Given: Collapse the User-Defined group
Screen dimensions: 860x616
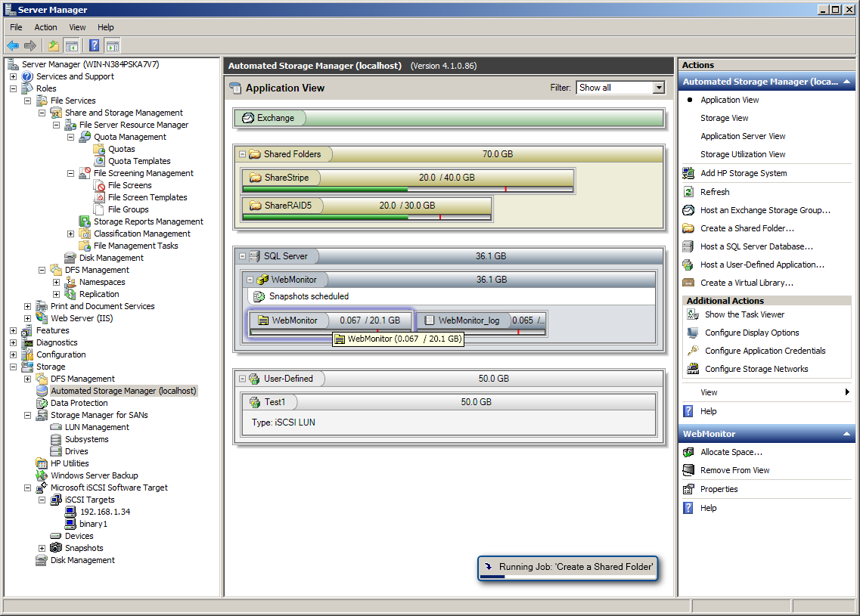Looking at the screenshot, I should point(242,379).
